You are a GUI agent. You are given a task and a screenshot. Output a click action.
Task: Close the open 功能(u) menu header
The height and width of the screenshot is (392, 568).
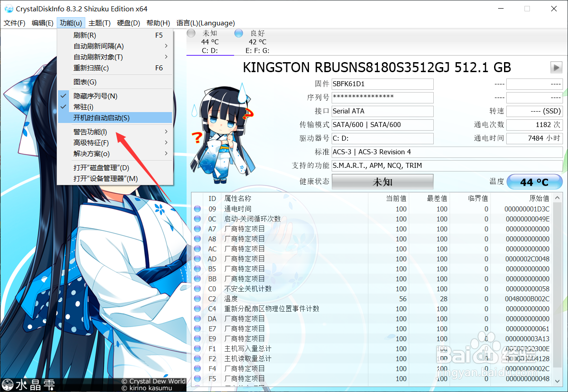(71, 23)
